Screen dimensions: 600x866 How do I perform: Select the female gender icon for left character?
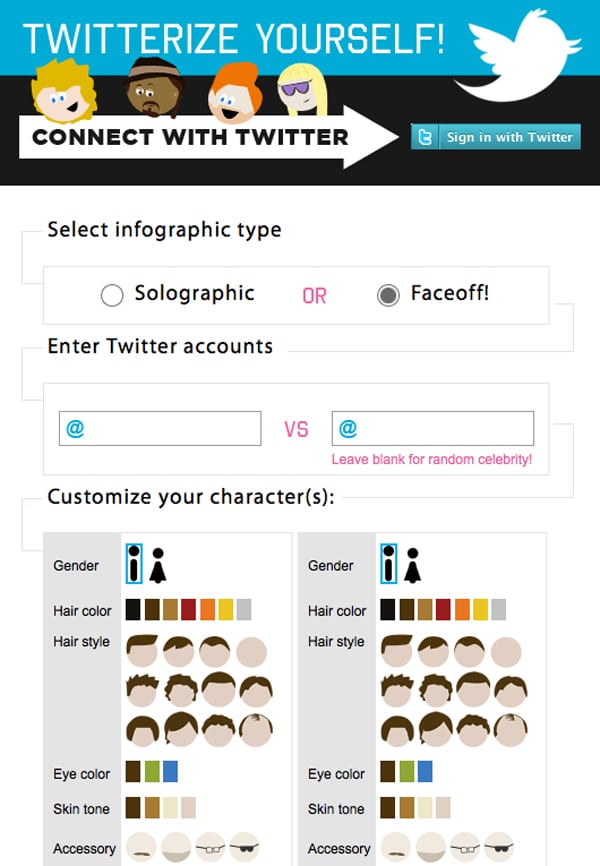click(157, 567)
